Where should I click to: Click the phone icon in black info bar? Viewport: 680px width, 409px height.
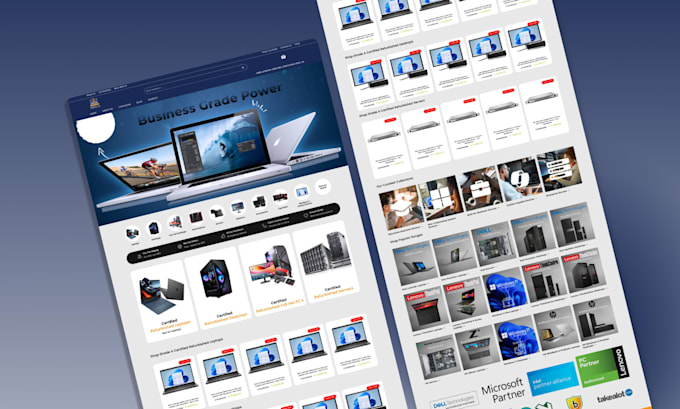click(264, 226)
